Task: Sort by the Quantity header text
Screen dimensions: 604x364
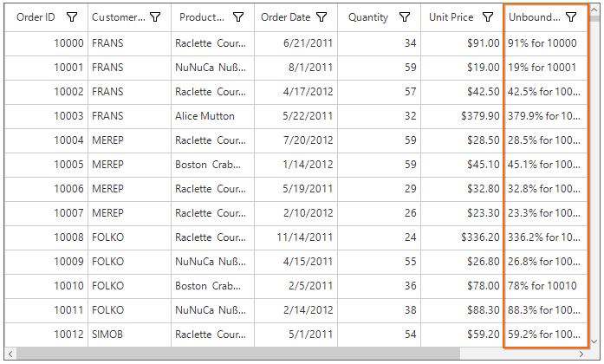Action: 368,17
